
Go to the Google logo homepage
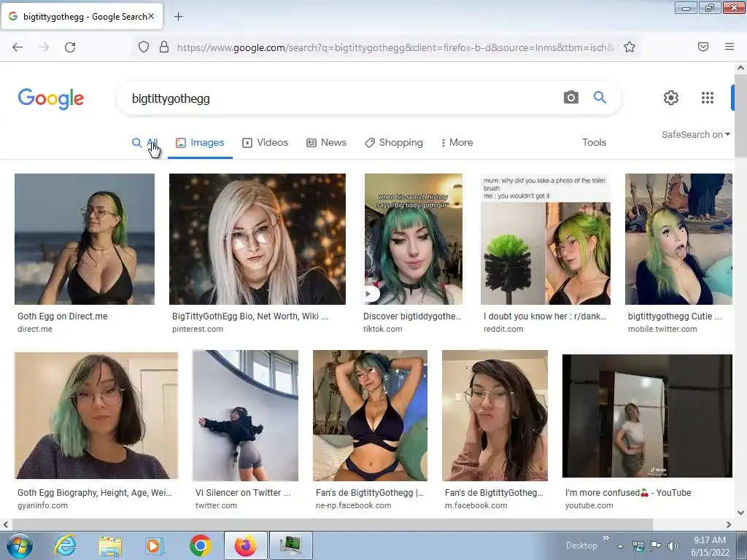51,98
